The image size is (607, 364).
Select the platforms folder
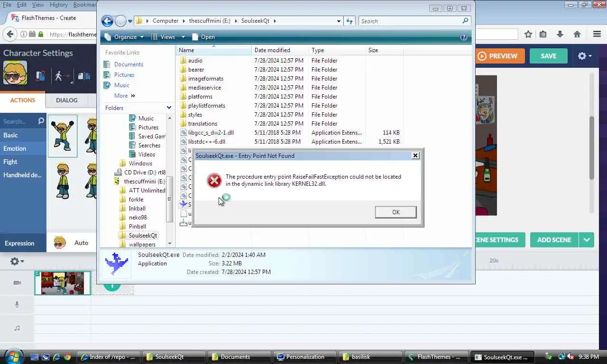[x=200, y=97]
